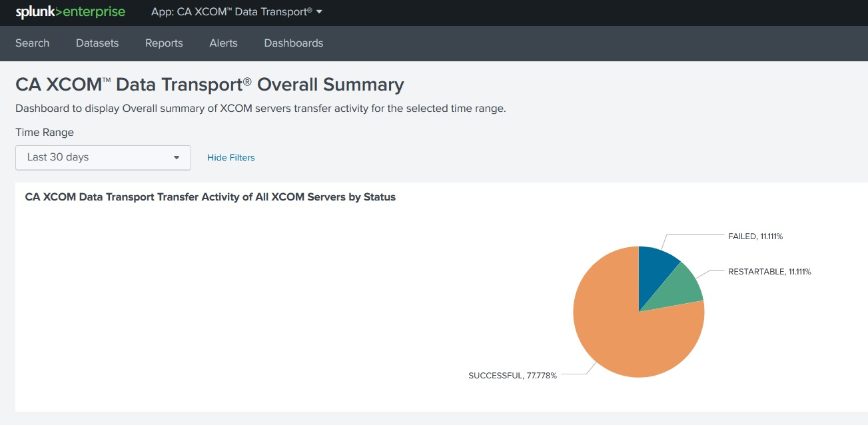Click the dashboard description text
Screen dimensions: 868x425
tap(260, 109)
